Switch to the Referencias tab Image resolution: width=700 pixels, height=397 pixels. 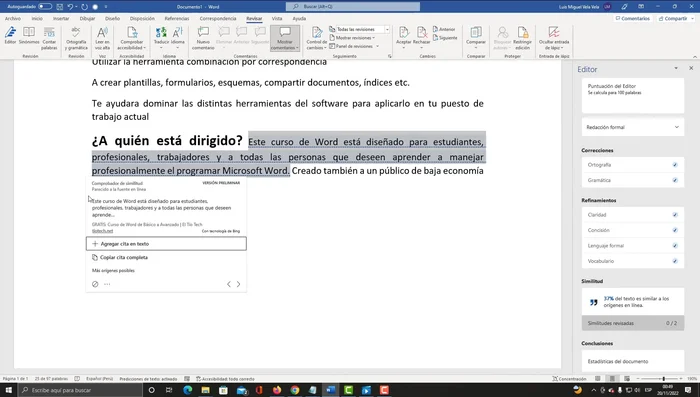point(177,19)
